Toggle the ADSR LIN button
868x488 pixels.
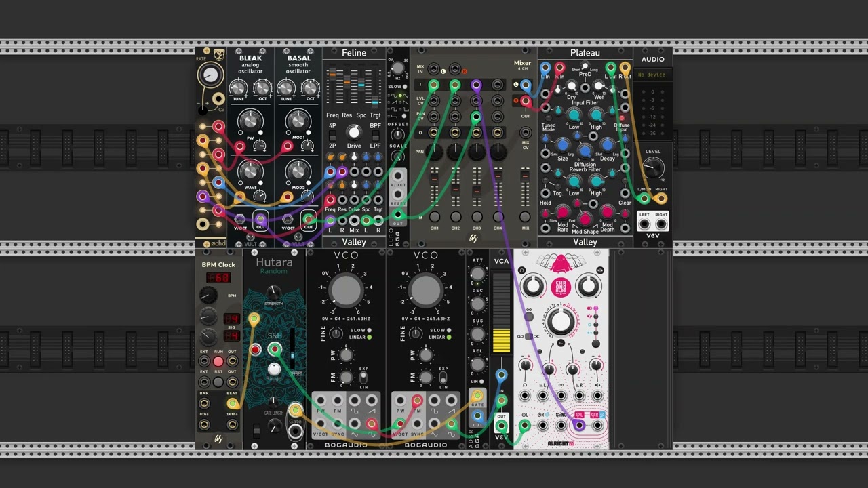(482, 382)
